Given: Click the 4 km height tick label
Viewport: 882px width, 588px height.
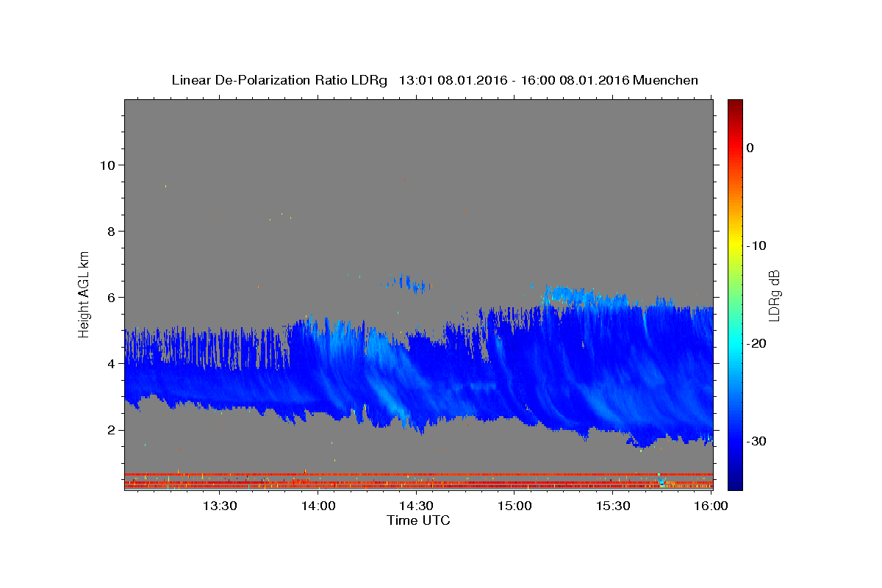Looking at the screenshot, I should point(111,363).
